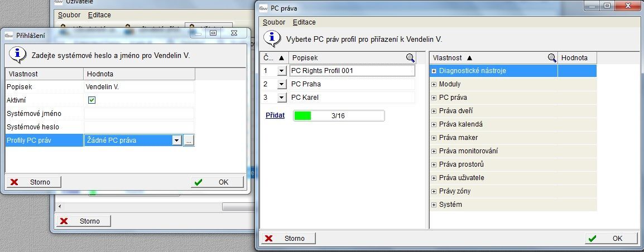The height and width of the screenshot is (252, 644).
Task: Click sort arrow in the Č. column header
Action: coord(281,57)
